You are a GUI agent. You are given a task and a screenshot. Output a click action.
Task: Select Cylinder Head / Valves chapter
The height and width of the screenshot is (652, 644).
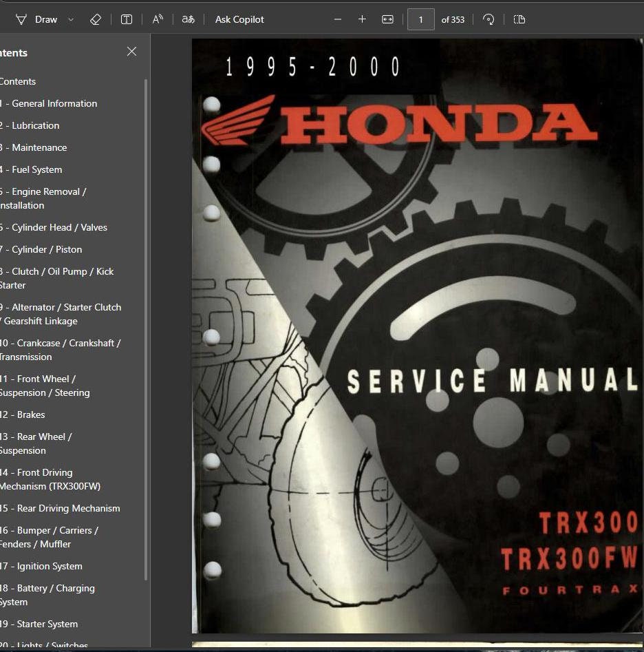[54, 227]
